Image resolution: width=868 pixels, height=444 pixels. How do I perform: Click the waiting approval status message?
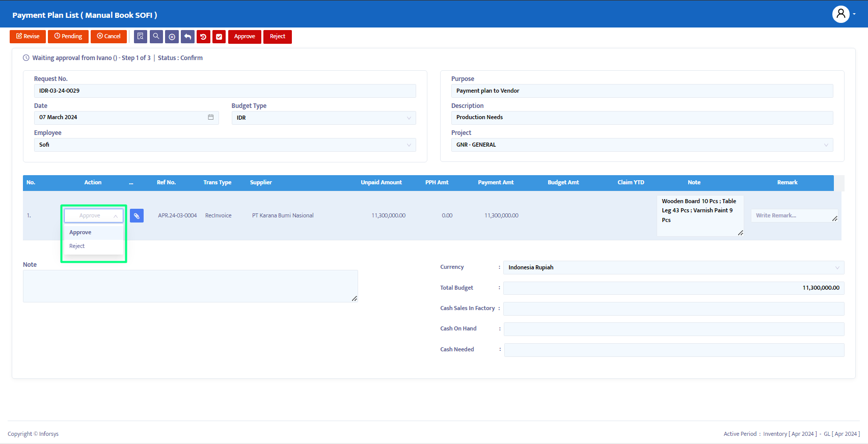[x=91, y=58]
